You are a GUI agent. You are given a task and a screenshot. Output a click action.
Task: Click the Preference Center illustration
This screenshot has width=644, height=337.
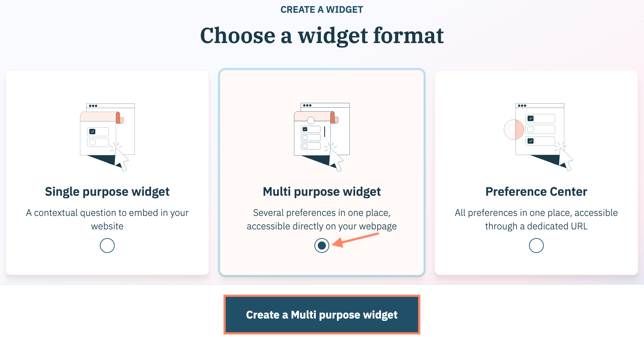point(537,136)
